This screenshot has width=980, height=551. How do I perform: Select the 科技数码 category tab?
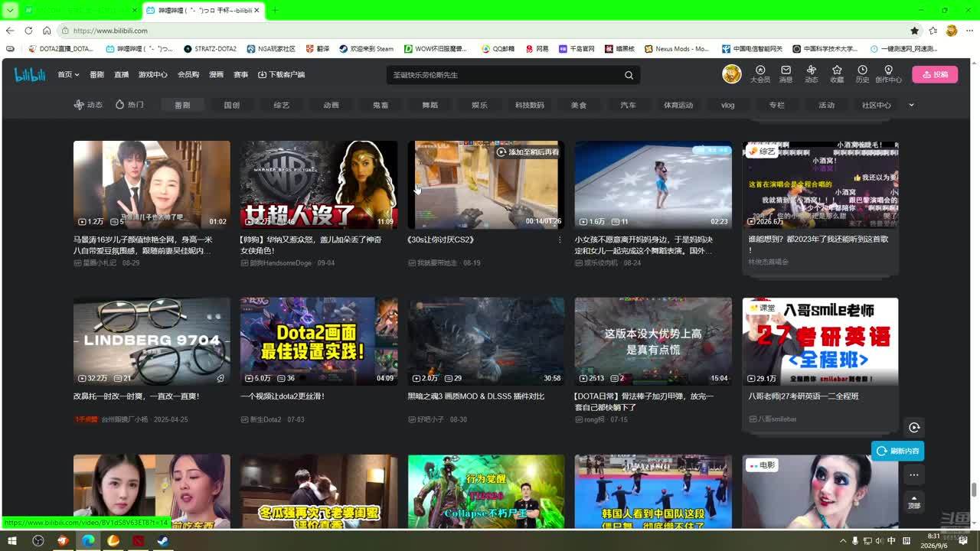pyautogui.click(x=529, y=105)
